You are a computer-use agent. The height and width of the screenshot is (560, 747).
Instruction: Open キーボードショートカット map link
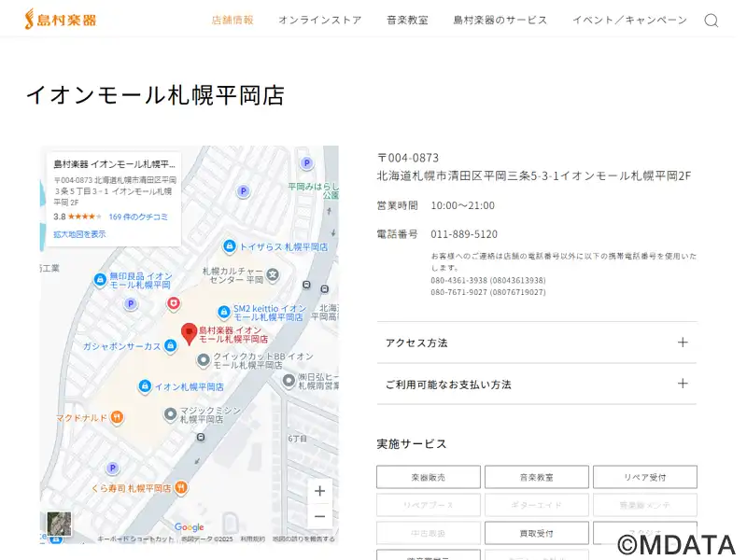click(135, 539)
